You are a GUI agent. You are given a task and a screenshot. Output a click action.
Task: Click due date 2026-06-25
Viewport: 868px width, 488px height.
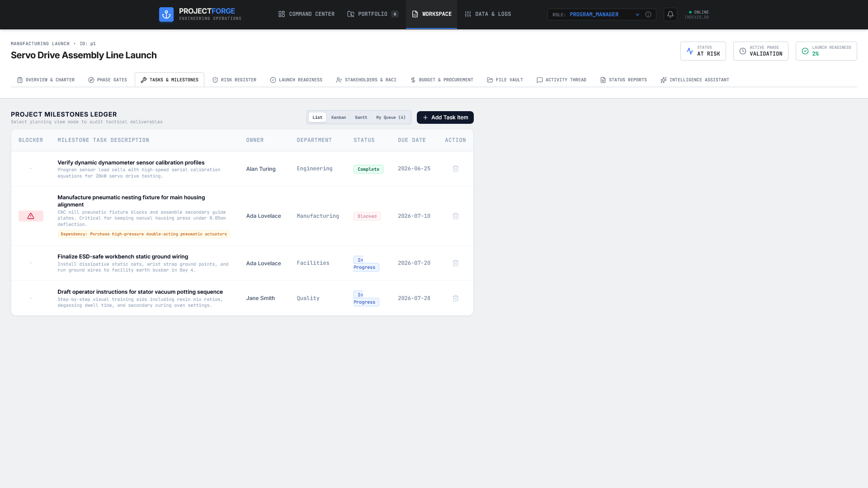[x=414, y=169]
